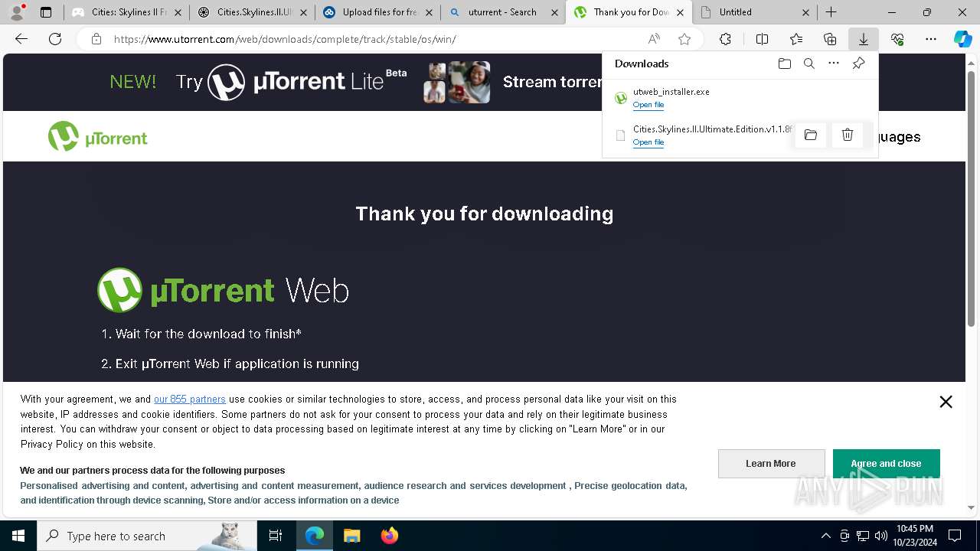Image resolution: width=980 pixels, height=551 pixels.
Task: Search downloads with the magnifier icon
Action: point(809,64)
